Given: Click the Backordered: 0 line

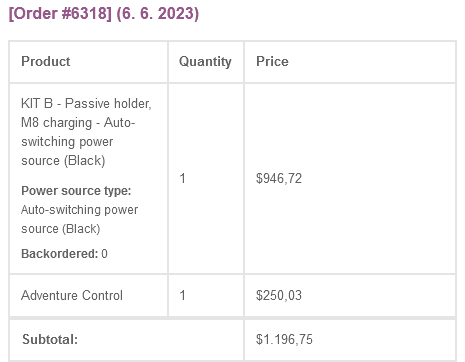Looking at the screenshot, I should coord(64,254).
